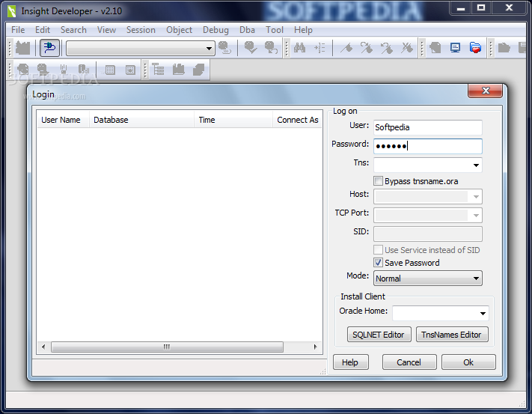Click the gray open folder icon
Screen dimensions: 532x414
point(504,48)
